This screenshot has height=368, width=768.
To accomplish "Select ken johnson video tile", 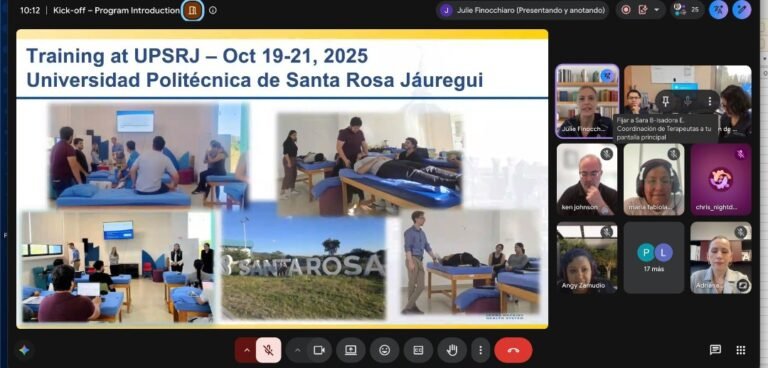I will coord(587,179).
